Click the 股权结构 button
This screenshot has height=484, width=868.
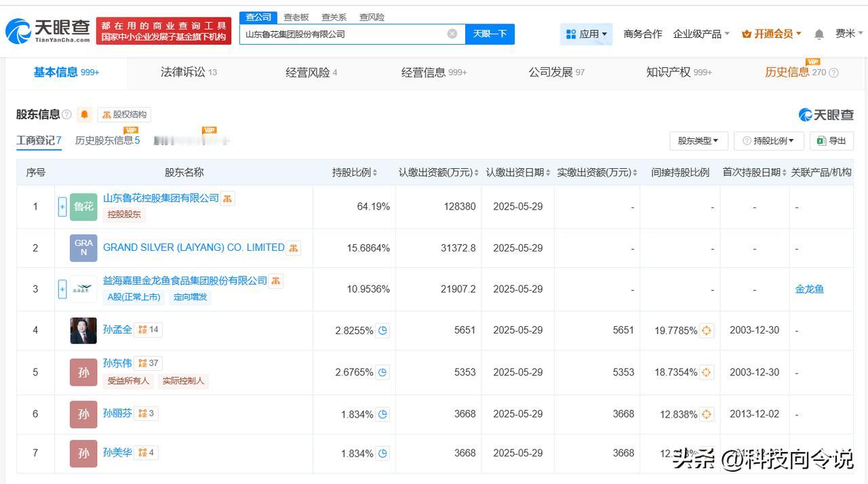coord(124,115)
